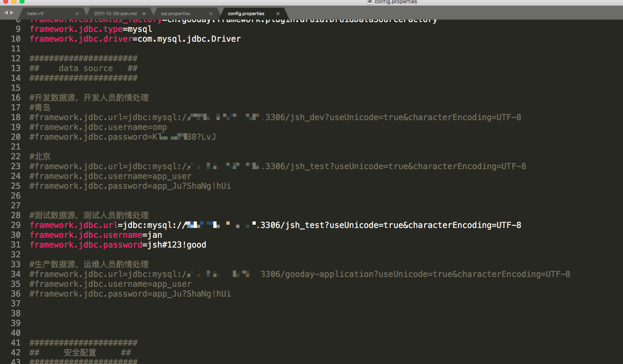Image resolution: width=623 pixels, height=364 pixels.
Task: Click the #北京 comment line
Action: [40, 156]
